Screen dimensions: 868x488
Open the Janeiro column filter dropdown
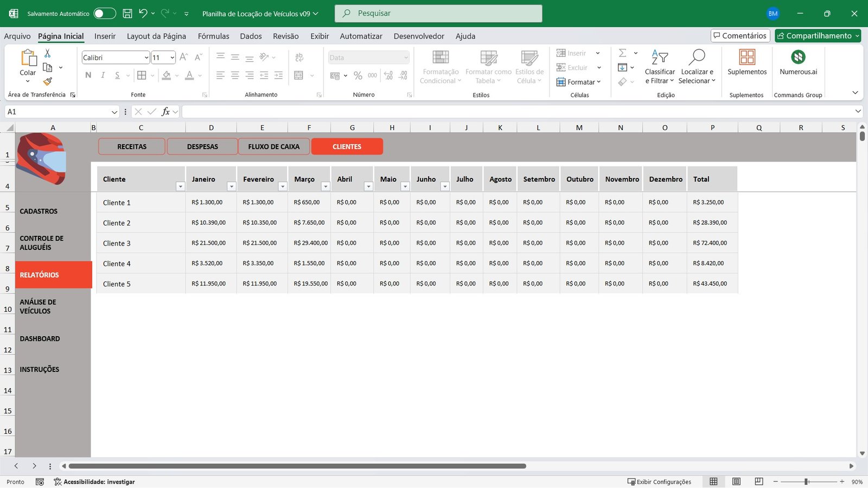[x=231, y=187]
